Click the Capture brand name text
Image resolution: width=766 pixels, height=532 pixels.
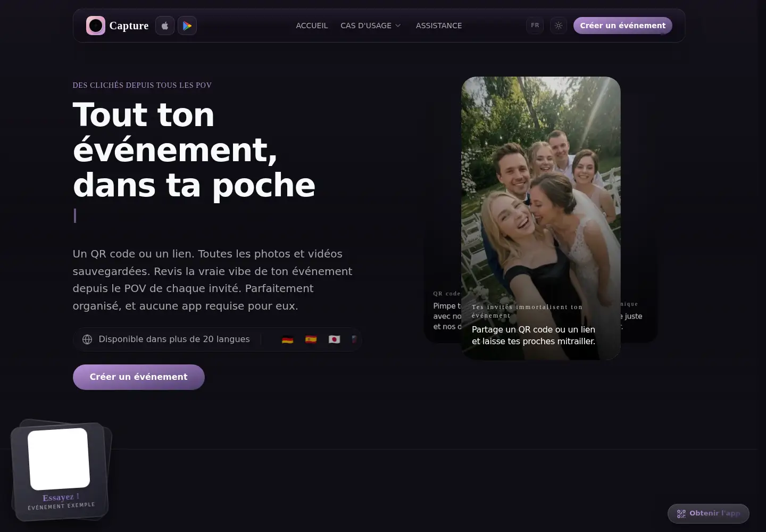click(x=129, y=26)
